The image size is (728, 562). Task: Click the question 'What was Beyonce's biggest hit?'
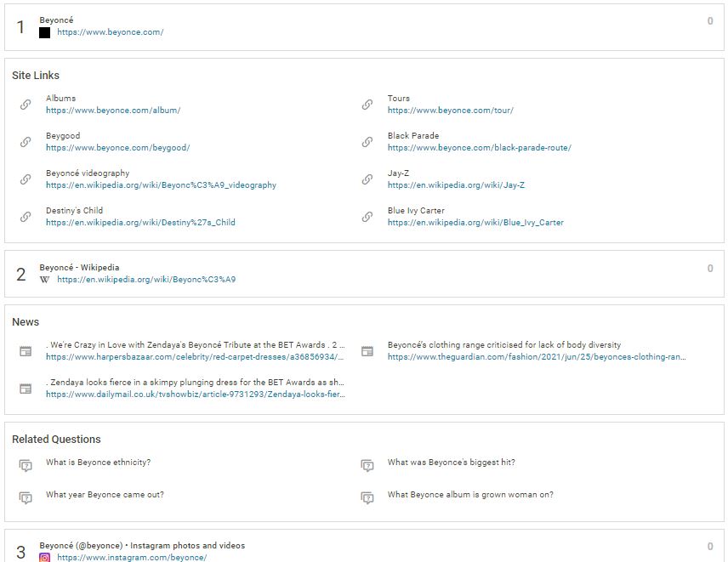(x=452, y=463)
